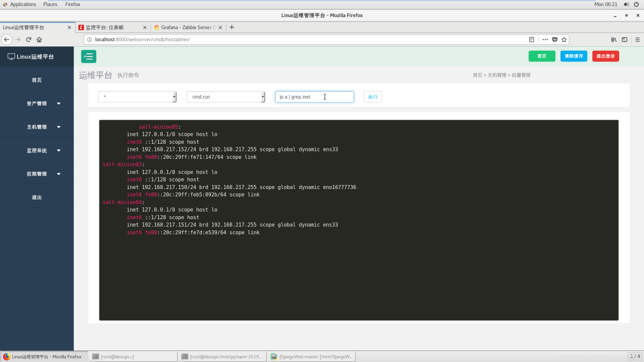
Task: Click the system volume icon
Action: [626, 5]
